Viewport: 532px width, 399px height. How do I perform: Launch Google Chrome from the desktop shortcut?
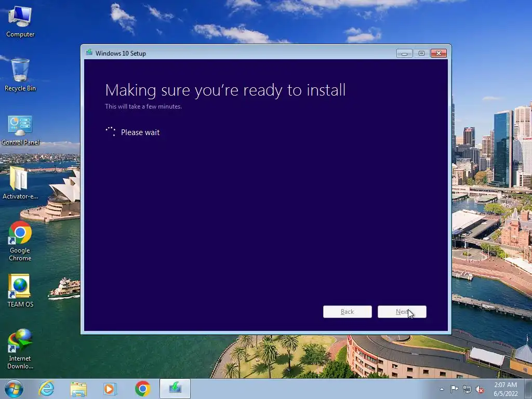tap(20, 241)
